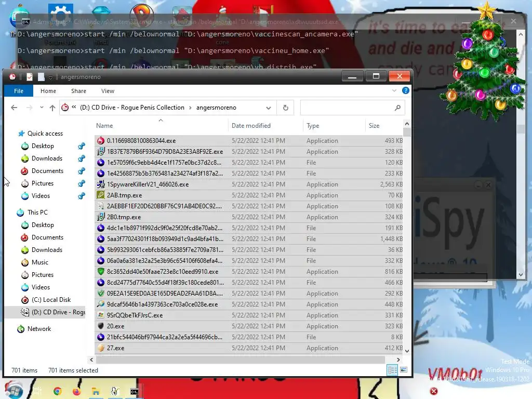Open Explorer help icon
This screenshot has width=532, height=399.
(x=405, y=90)
